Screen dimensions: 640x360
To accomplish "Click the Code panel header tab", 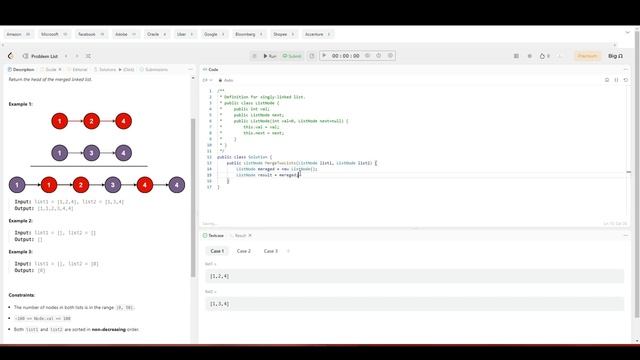I will pos(211,70).
